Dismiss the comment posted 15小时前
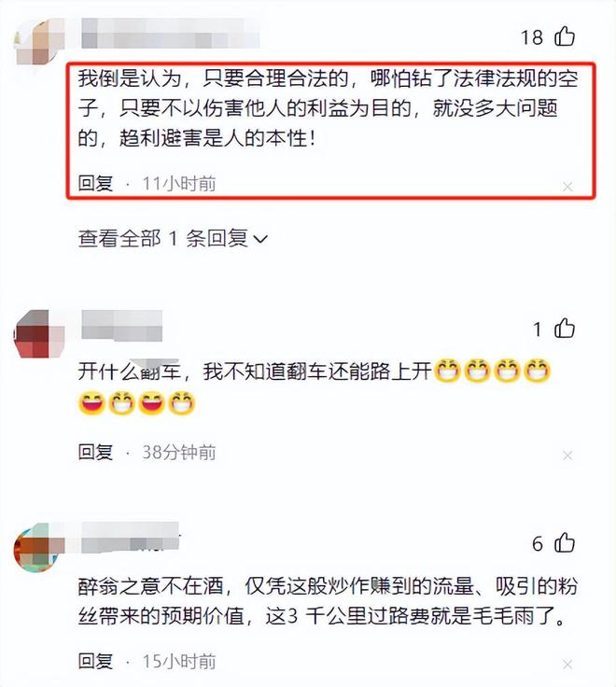The height and width of the screenshot is (687, 616). pyautogui.click(x=567, y=665)
